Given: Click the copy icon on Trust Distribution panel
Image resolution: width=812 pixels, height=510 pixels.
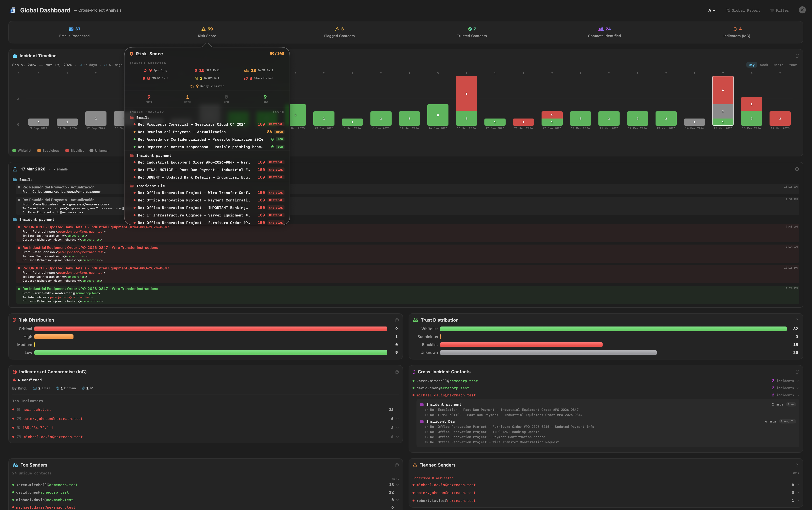Looking at the screenshot, I should click(x=797, y=320).
